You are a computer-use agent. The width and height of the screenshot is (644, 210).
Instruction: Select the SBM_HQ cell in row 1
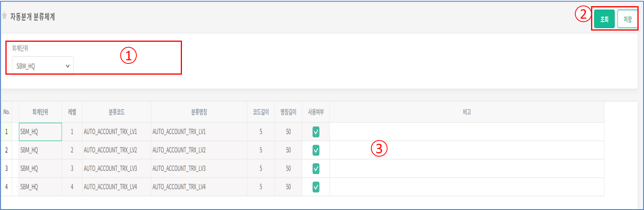(x=40, y=132)
